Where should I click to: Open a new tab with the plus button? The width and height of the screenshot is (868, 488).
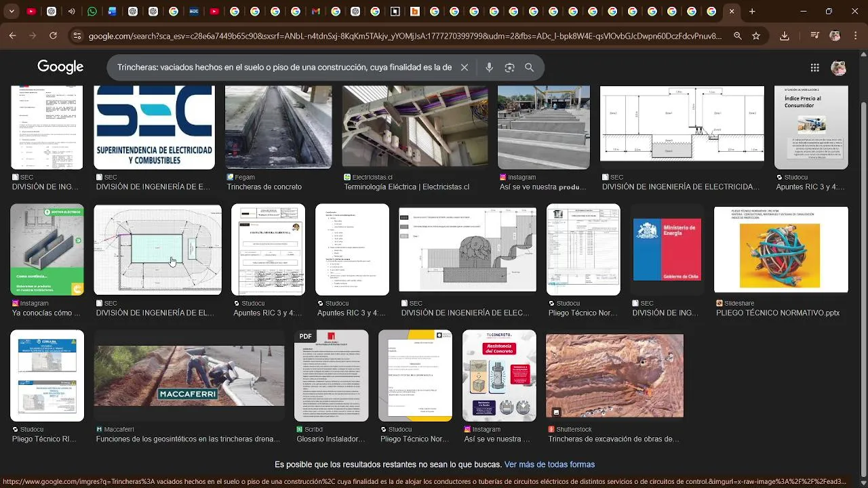click(x=752, y=12)
